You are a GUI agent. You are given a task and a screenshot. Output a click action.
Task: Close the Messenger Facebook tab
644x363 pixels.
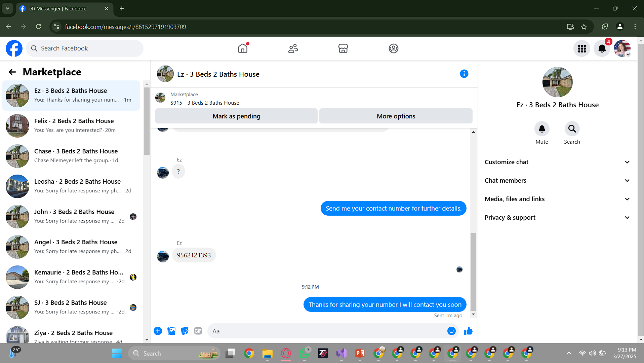pyautogui.click(x=107, y=8)
